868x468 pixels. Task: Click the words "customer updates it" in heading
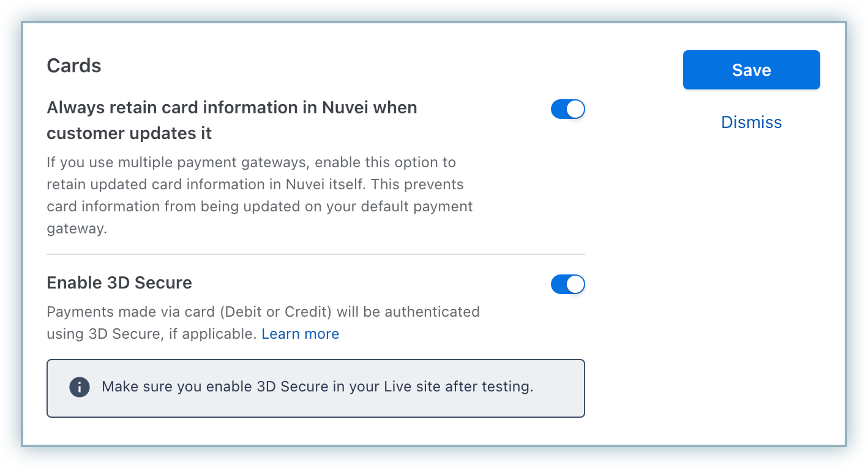coord(129,134)
